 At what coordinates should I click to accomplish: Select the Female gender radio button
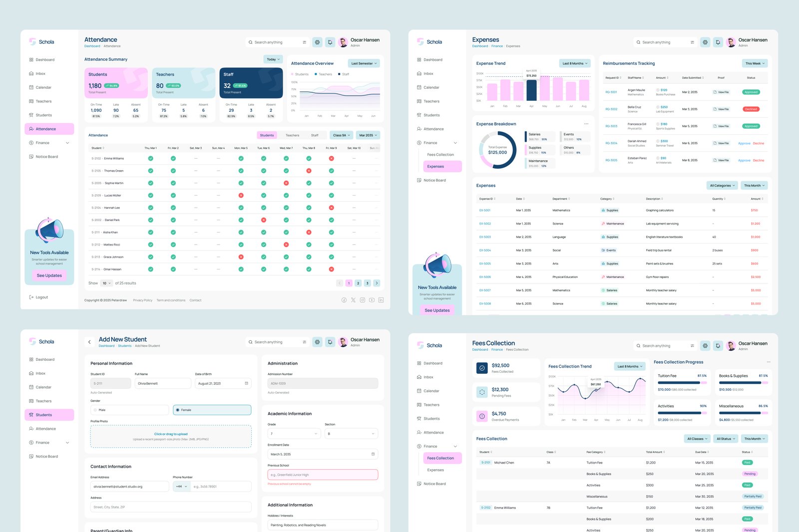178,410
